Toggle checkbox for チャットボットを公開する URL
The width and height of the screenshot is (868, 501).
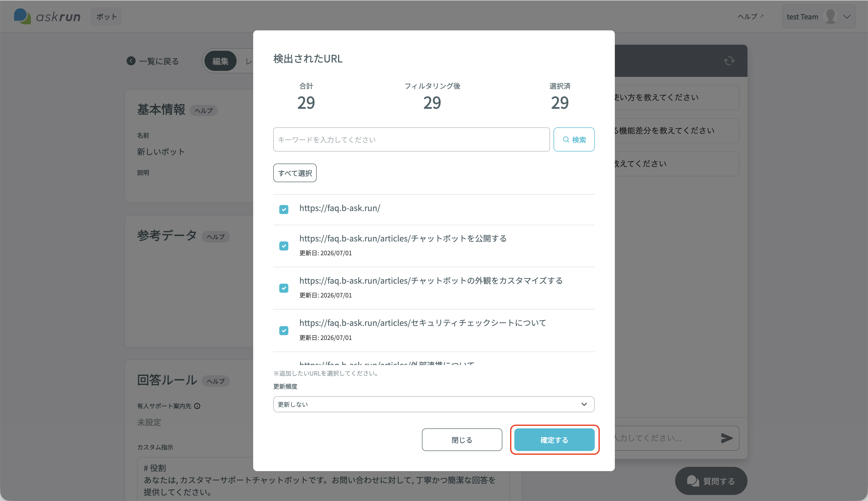pyautogui.click(x=284, y=246)
